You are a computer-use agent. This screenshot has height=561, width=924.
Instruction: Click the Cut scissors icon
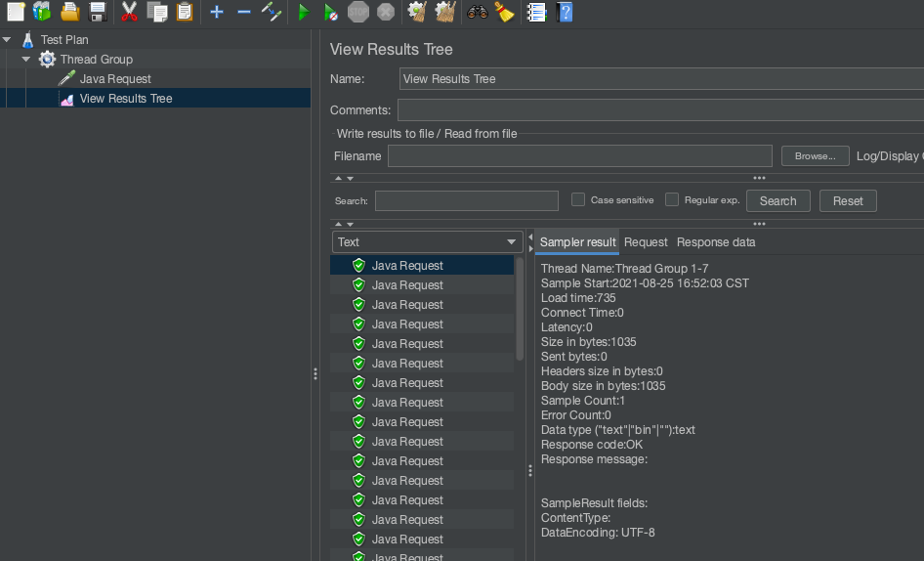coord(129,11)
